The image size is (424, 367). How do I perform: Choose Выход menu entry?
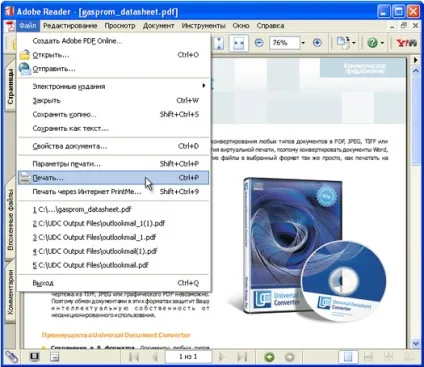point(113,283)
